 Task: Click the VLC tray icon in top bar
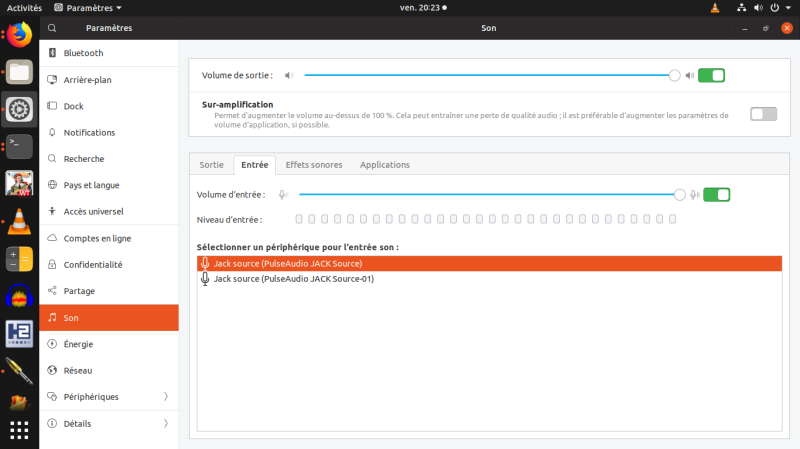coord(715,8)
